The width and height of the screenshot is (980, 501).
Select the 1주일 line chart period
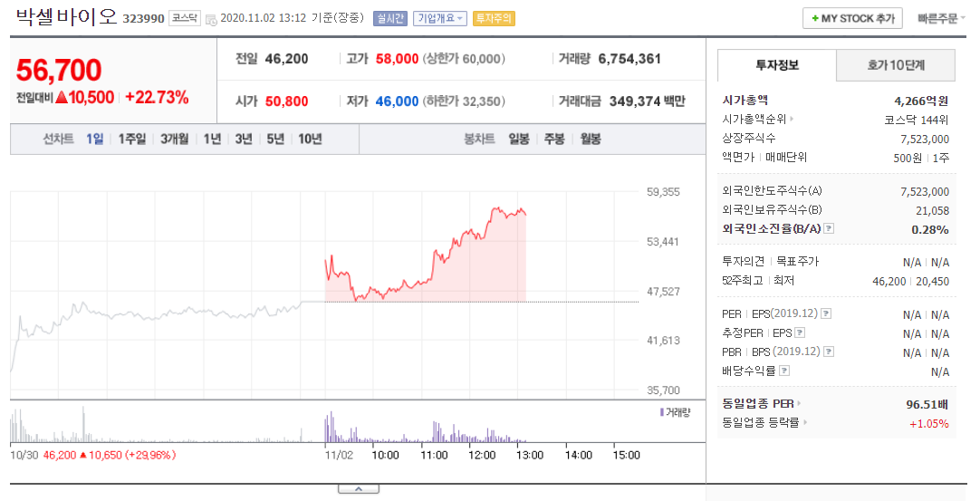point(132,139)
